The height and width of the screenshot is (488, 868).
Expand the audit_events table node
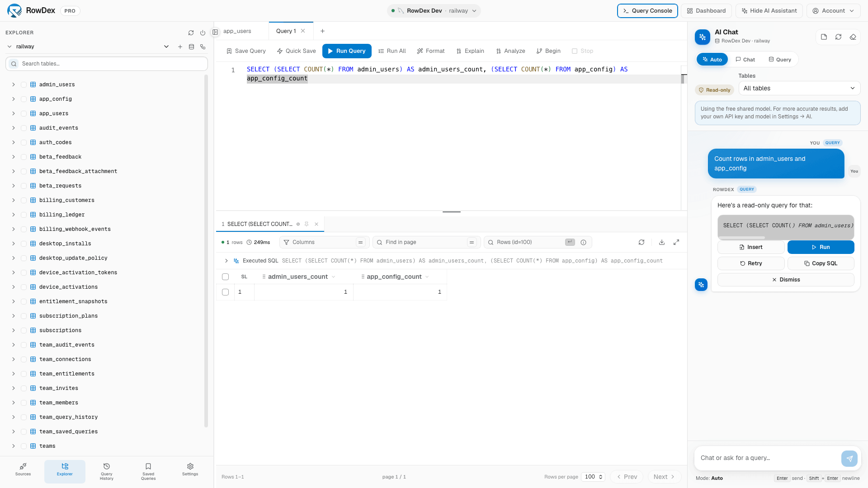pos(14,128)
